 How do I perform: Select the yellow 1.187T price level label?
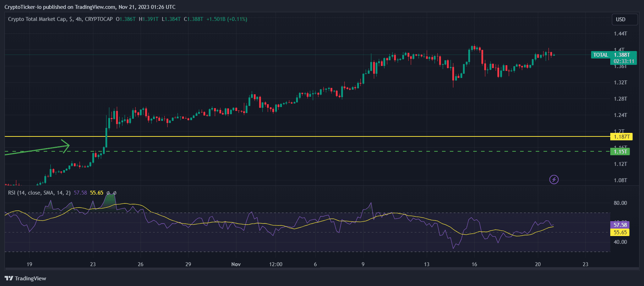[x=621, y=137]
